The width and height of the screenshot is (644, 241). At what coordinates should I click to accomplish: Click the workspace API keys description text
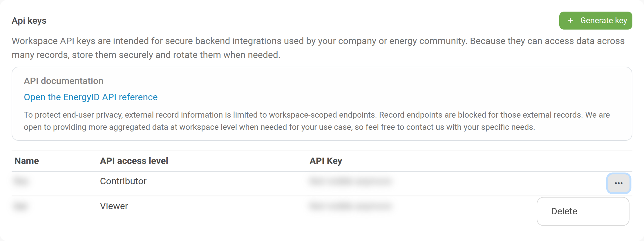[x=318, y=48]
